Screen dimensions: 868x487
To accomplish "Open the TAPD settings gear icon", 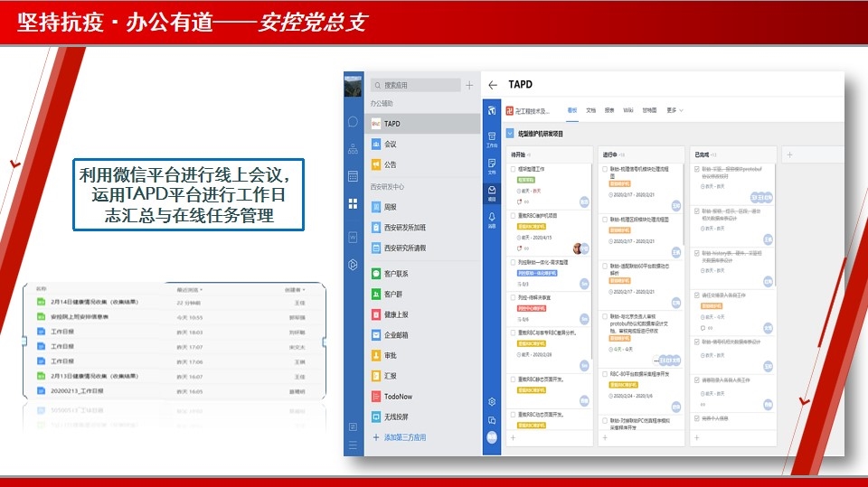I will pyautogui.click(x=492, y=402).
